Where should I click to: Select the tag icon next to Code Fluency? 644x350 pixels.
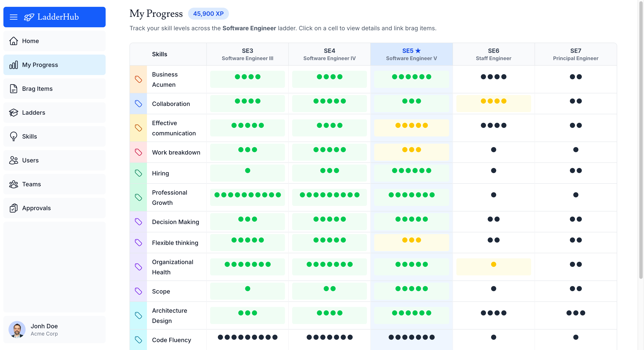click(138, 340)
